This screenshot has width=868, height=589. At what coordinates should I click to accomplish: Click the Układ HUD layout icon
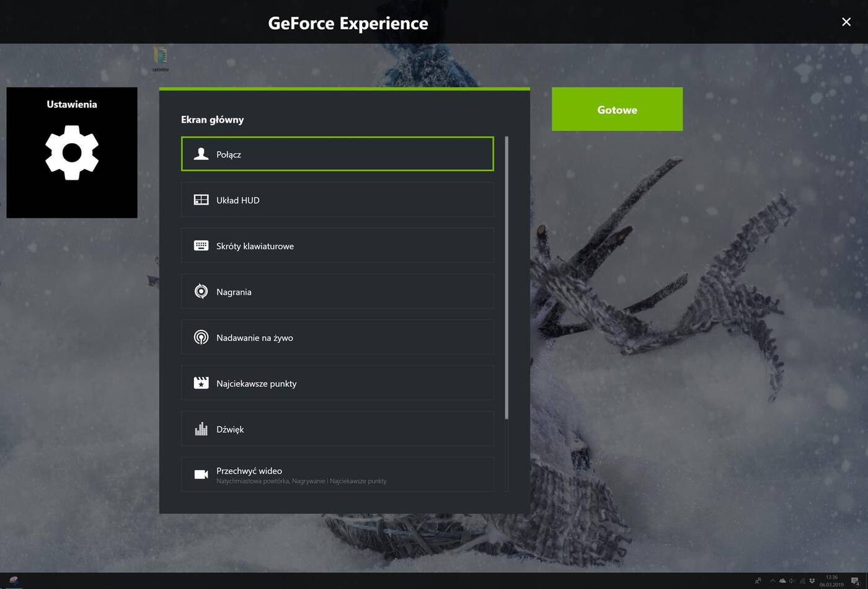pyautogui.click(x=201, y=200)
